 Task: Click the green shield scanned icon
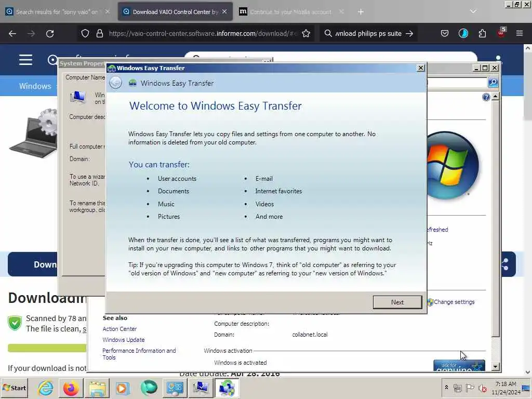coord(15,323)
